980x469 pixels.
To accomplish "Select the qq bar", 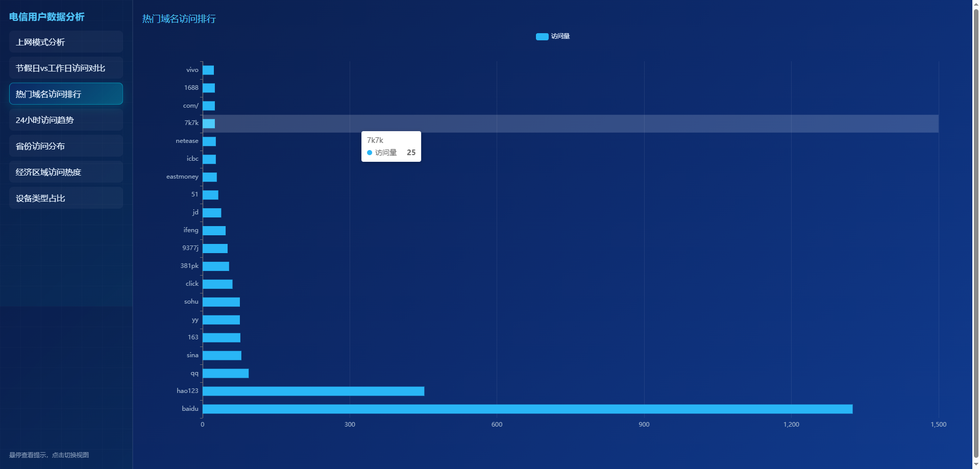I will pos(225,373).
